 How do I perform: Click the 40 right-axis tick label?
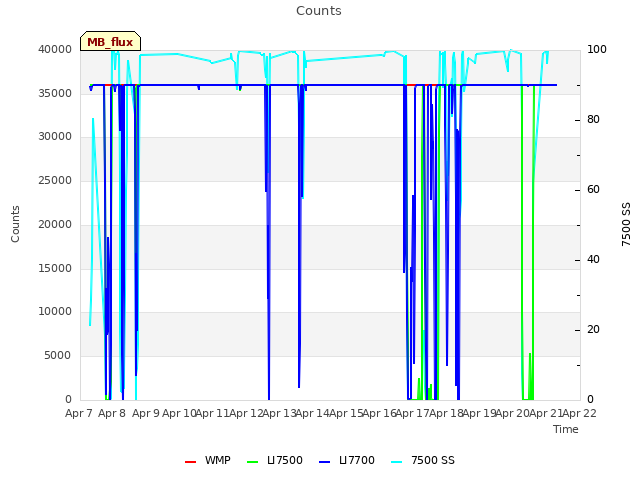pos(593,260)
